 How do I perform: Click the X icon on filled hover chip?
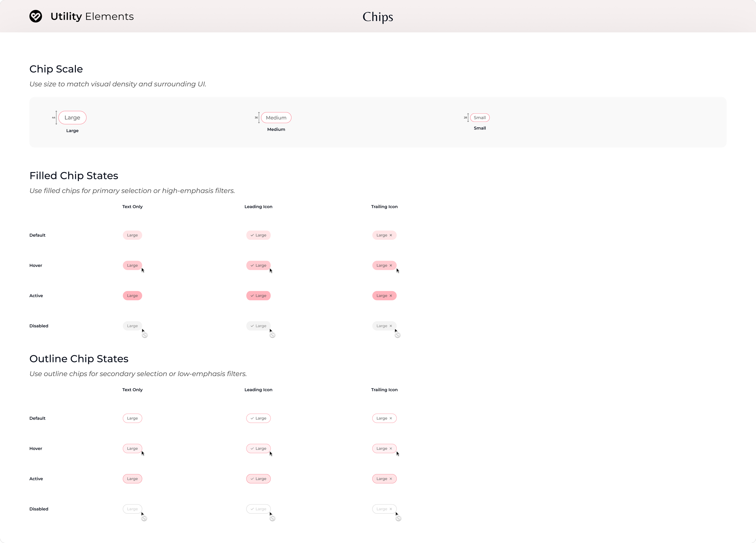tap(391, 266)
